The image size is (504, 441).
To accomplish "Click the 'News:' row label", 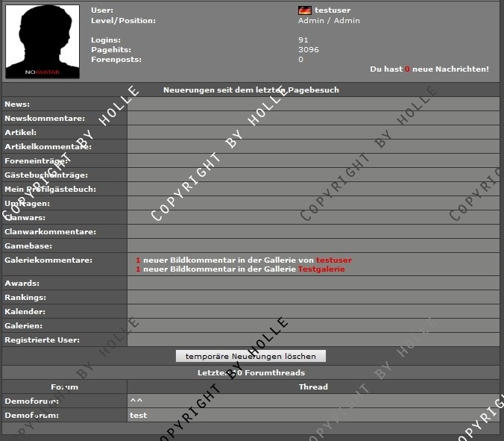I will click(x=17, y=104).
